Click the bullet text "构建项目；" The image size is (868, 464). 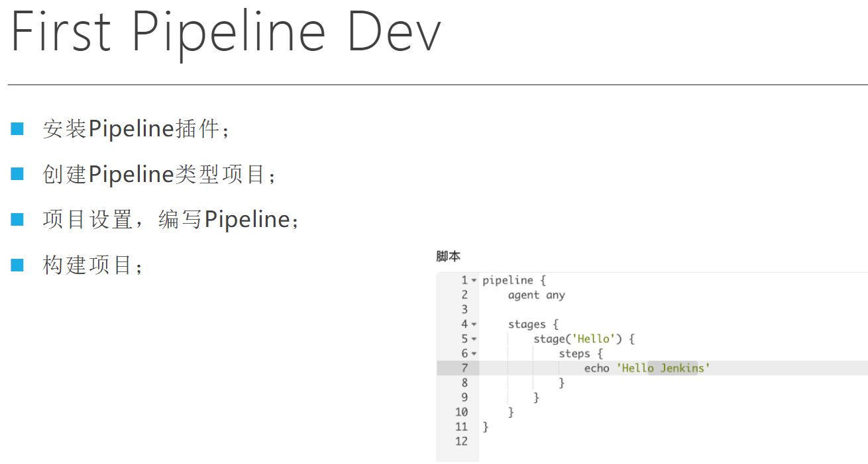click(x=93, y=265)
